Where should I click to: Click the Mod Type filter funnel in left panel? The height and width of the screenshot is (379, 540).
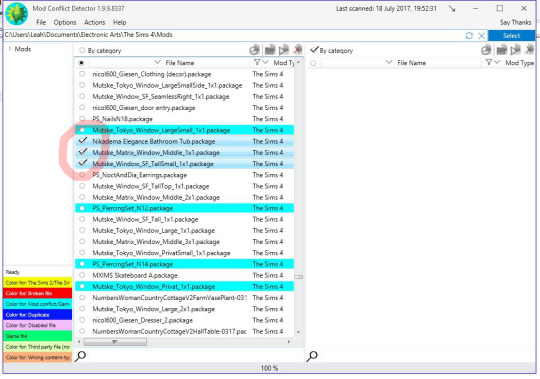point(257,62)
